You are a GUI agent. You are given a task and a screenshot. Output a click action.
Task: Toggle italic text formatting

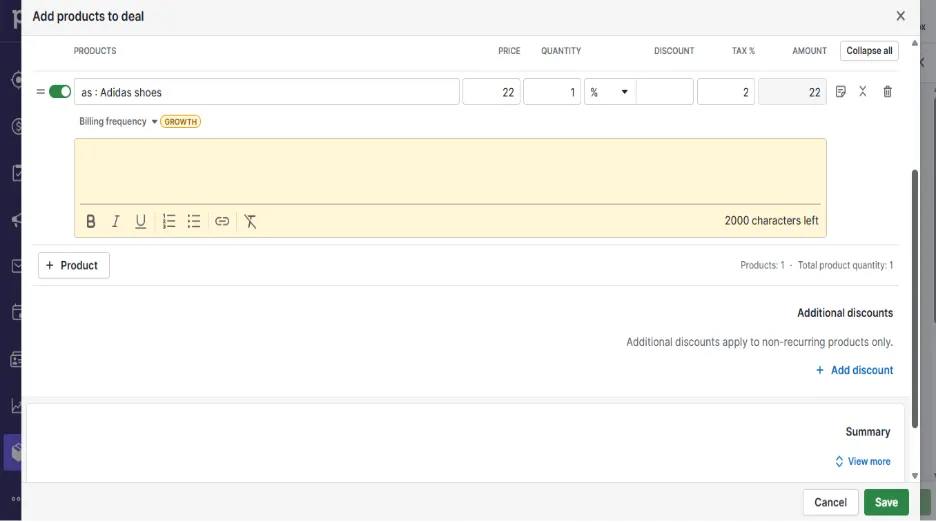click(116, 222)
